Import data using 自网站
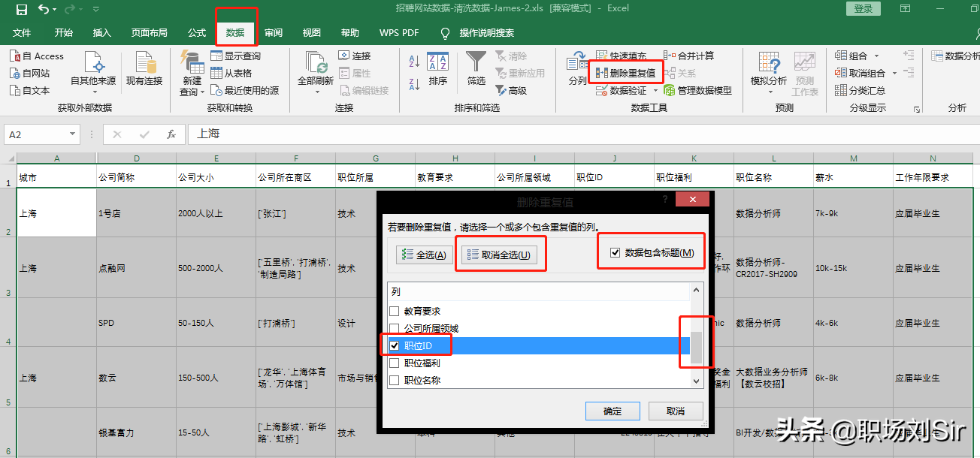The width and height of the screenshot is (980, 458). 31,74
